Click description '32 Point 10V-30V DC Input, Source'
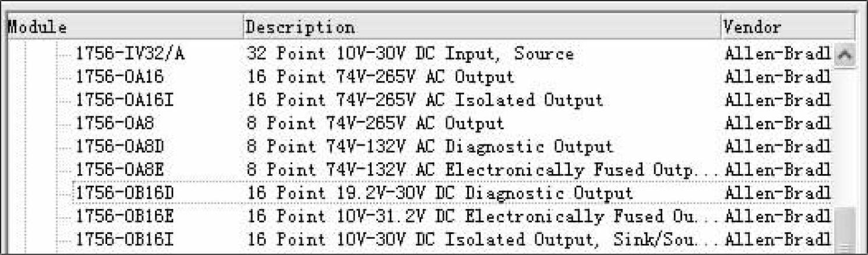 410,54
